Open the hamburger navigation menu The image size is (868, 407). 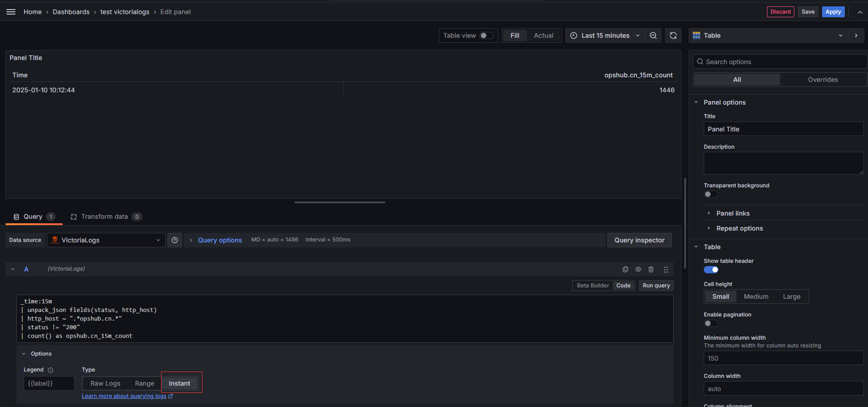pos(11,12)
